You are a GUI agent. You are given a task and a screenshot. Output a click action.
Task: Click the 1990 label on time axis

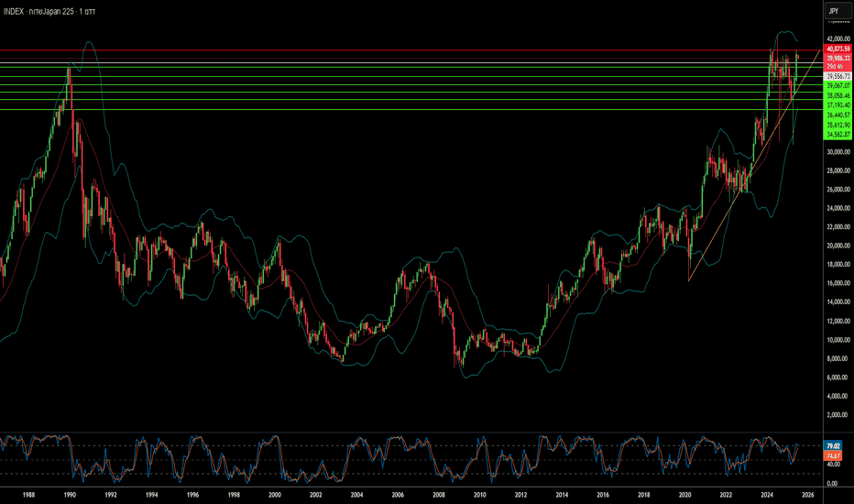pos(69,495)
